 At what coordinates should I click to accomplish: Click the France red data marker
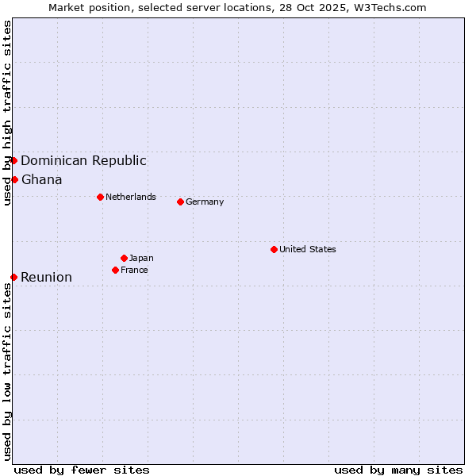tap(116, 270)
